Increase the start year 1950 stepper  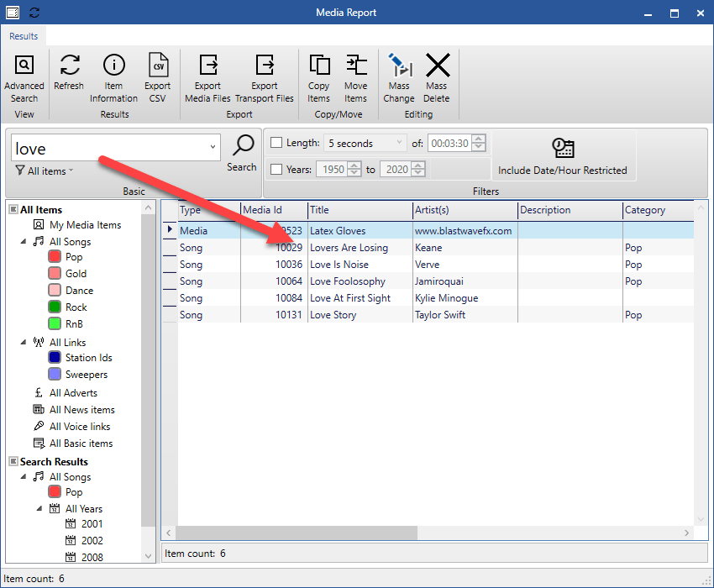tap(354, 165)
